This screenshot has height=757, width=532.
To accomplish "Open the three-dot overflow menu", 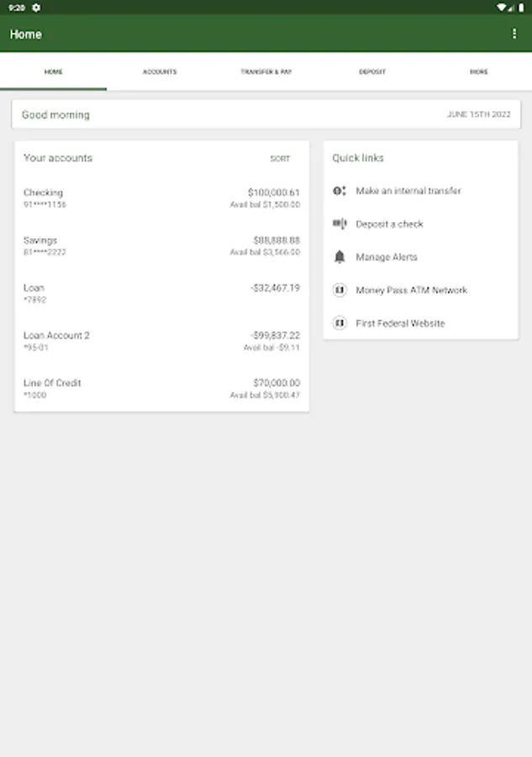I will (514, 34).
